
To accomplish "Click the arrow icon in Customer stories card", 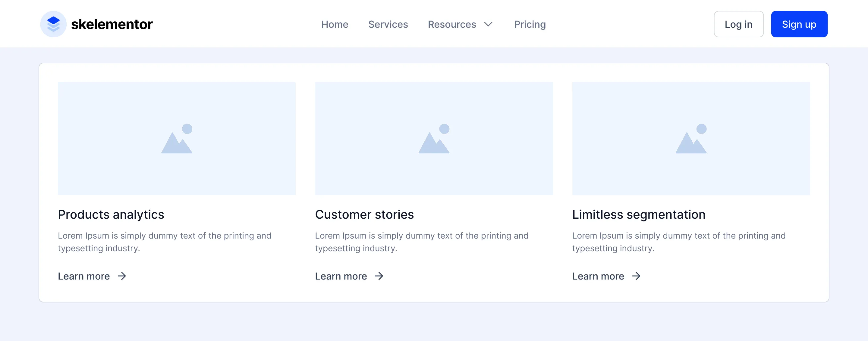I will 379,276.
